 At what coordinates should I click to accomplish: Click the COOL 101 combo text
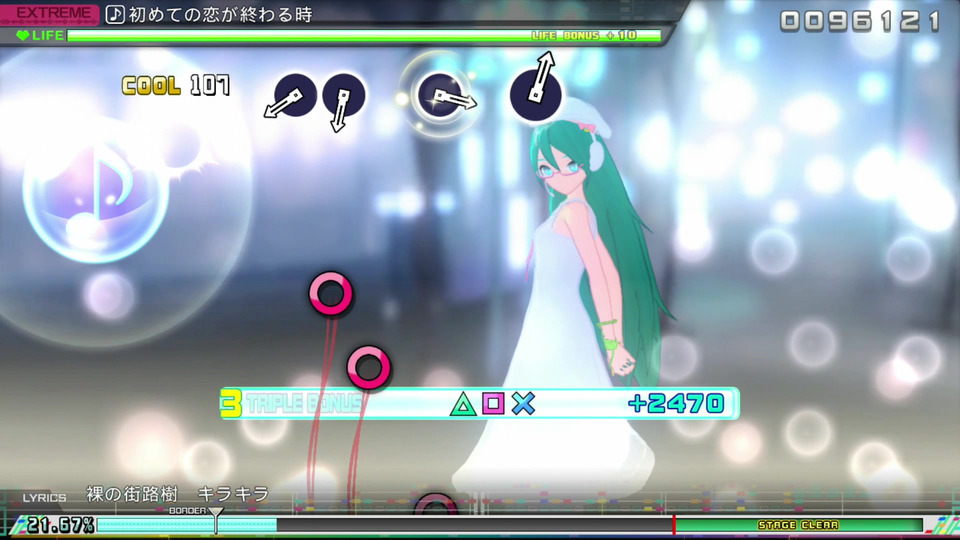(176, 86)
